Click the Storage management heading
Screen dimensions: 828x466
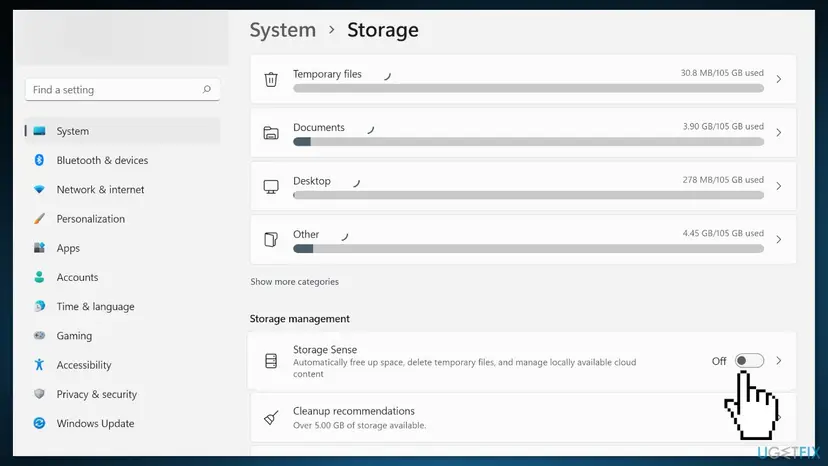pyautogui.click(x=299, y=319)
